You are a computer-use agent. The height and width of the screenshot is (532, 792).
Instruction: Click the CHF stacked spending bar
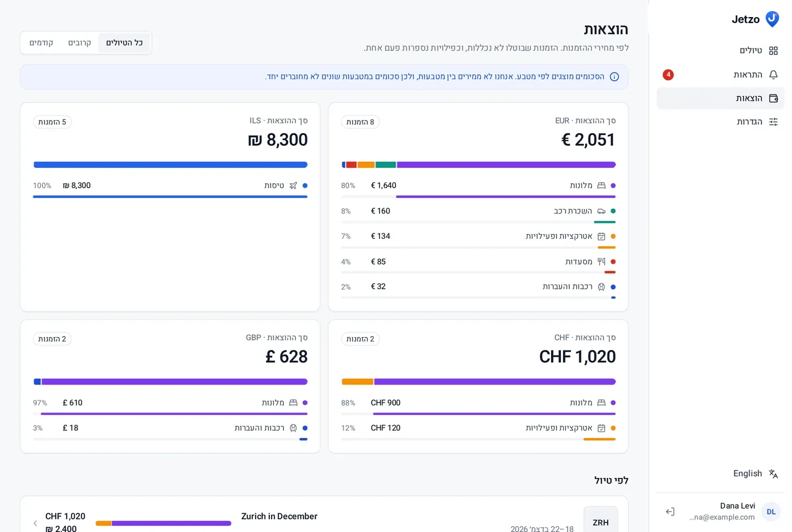479,382
